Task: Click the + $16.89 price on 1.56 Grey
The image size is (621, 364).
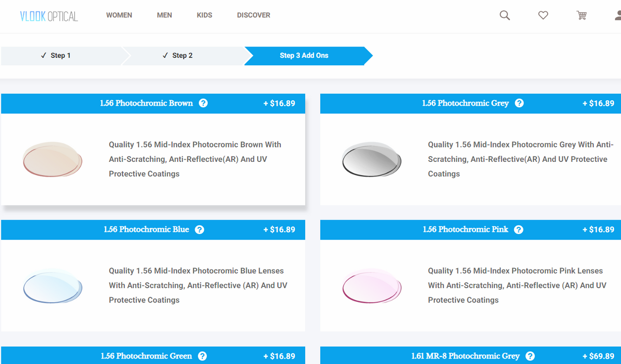Action: pyautogui.click(x=598, y=103)
